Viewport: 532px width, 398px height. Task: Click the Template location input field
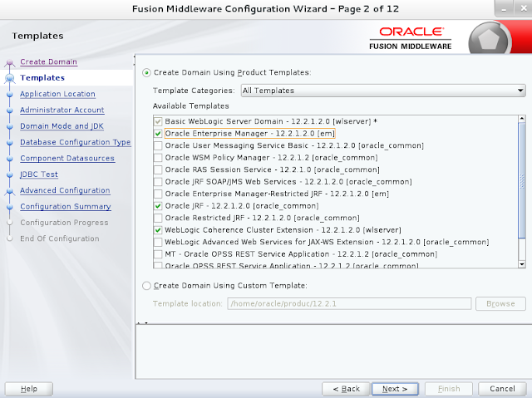[x=349, y=304]
